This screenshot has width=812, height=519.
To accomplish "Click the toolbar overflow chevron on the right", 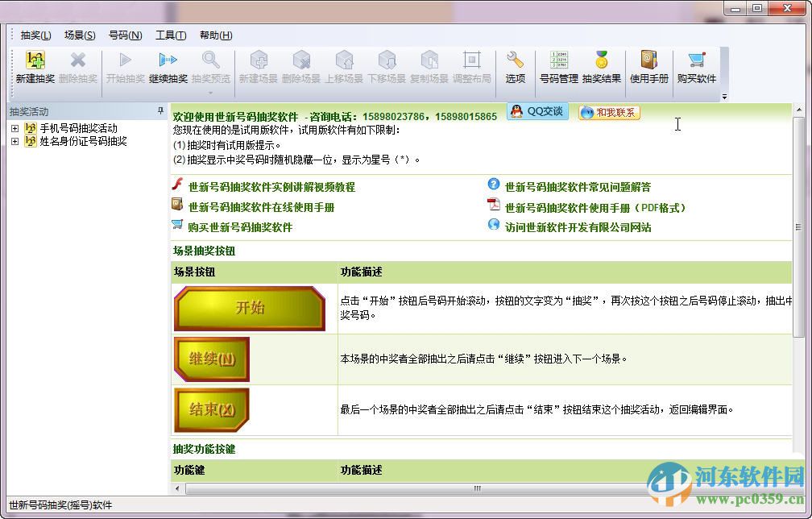I will pyautogui.click(x=723, y=97).
